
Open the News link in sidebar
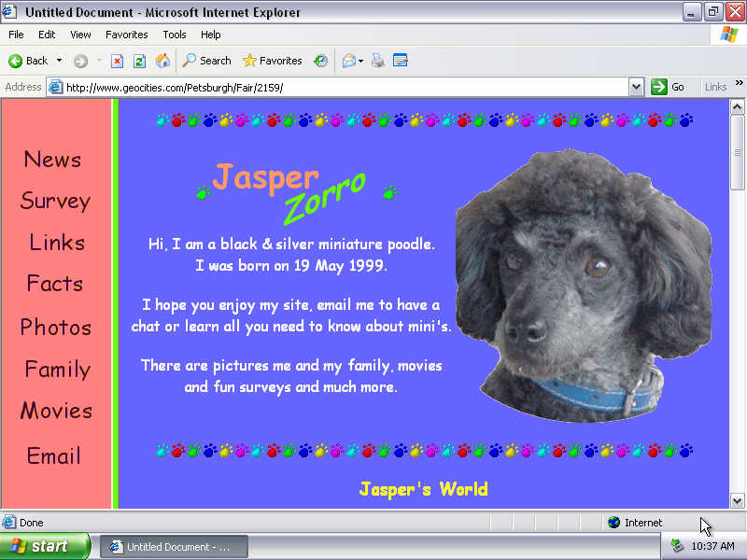[52, 159]
